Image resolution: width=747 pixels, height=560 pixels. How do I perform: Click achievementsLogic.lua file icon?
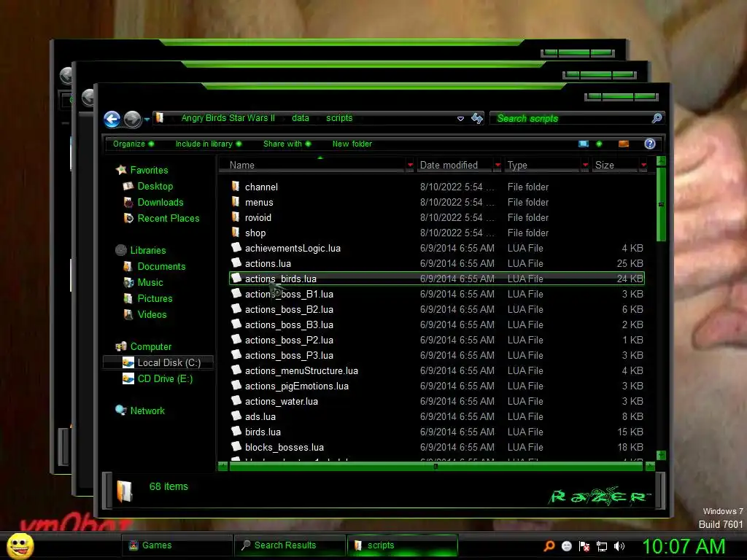pos(236,247)
